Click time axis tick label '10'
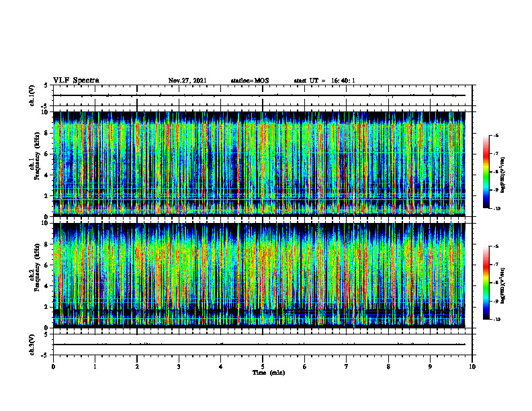Viewport: 532px width, 411px height. click(472, 367)
